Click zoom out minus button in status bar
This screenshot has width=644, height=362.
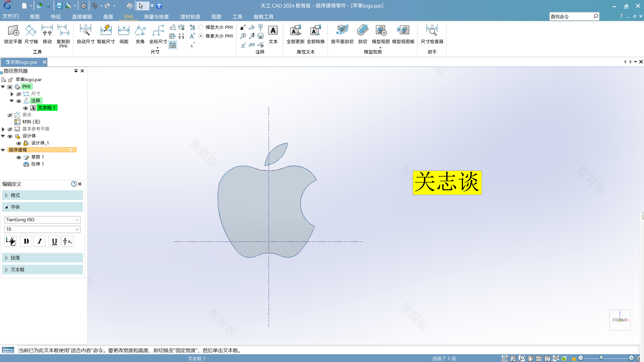click(581, 358)
